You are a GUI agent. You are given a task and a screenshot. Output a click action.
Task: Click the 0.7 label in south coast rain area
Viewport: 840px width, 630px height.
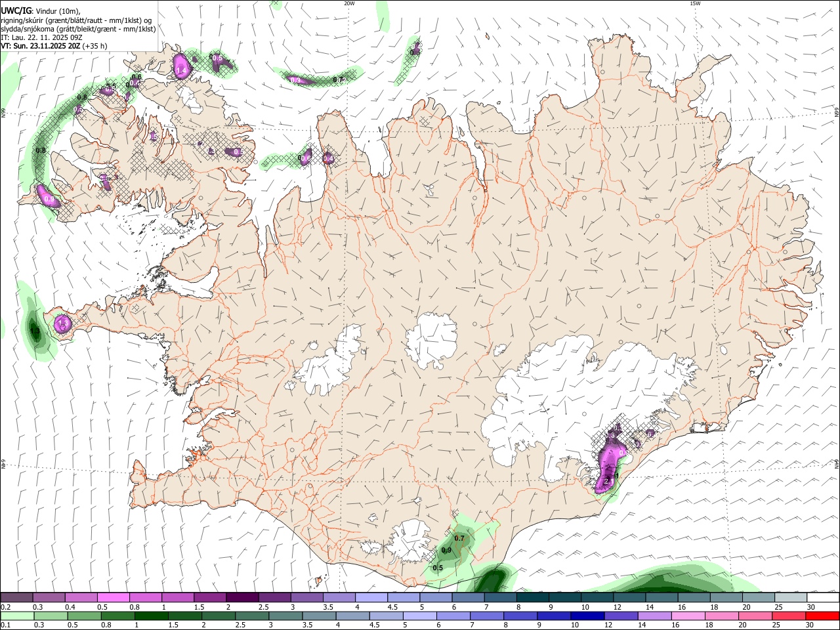pyautogui.click(x=459, y=538)
